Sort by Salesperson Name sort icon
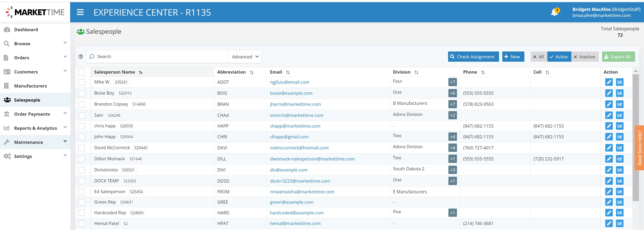The width and height of the screenshot is (644, 230). pyautogui.click(x=141, y=72)
